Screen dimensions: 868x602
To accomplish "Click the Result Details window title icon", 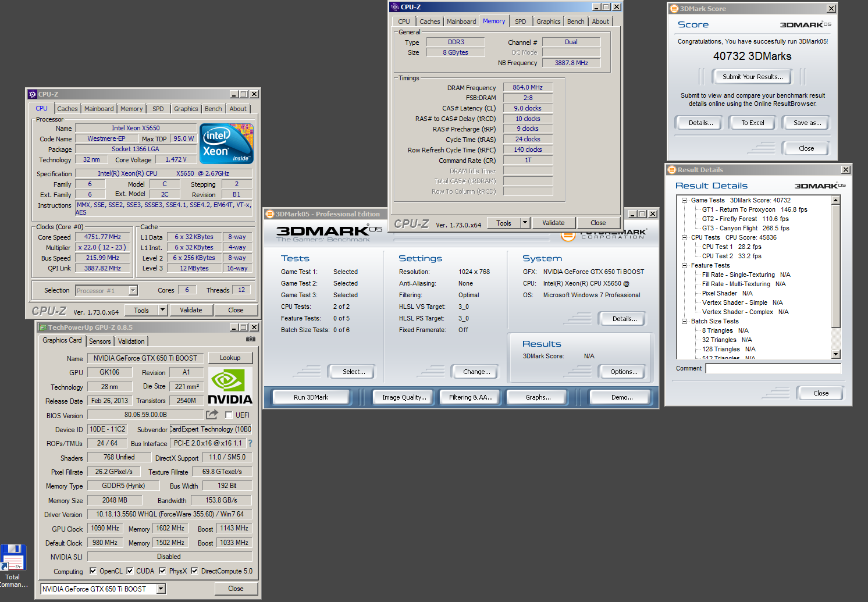I will [x=672, y=170].
